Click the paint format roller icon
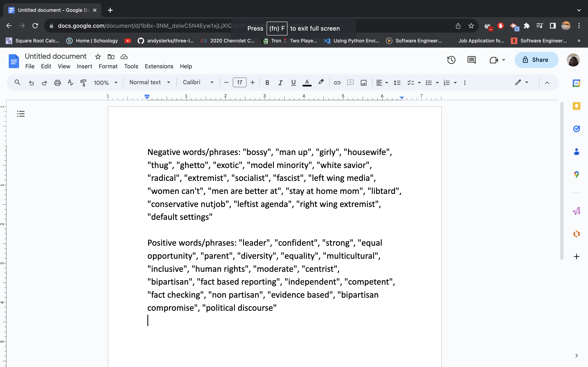 (x=83, y=83)
